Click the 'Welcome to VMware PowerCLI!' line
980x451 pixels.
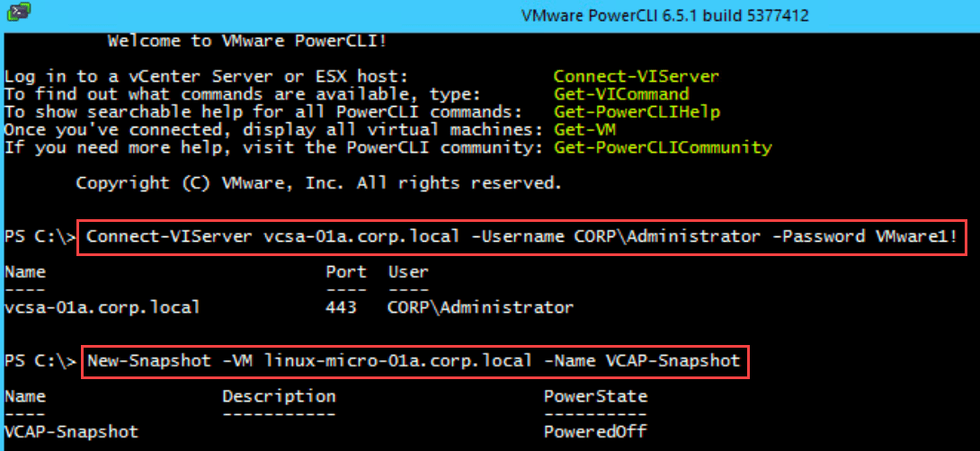[x=247, y=41]
